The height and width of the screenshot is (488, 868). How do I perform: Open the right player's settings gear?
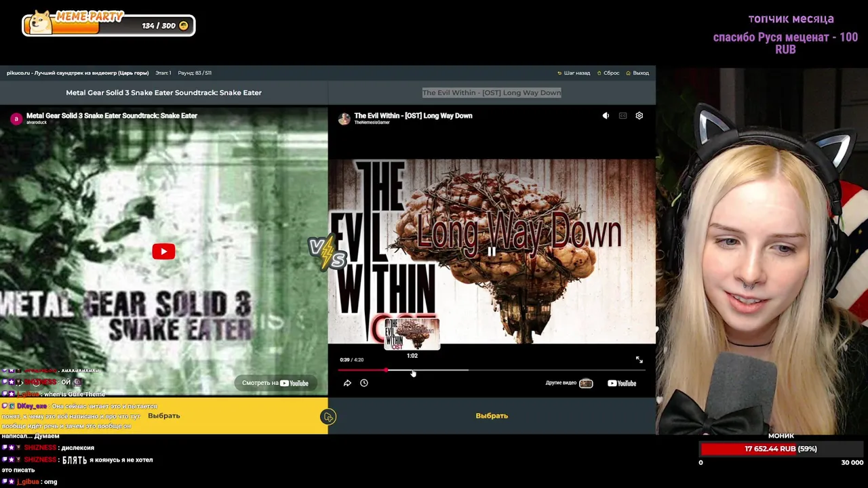click(x=639, y=116)
